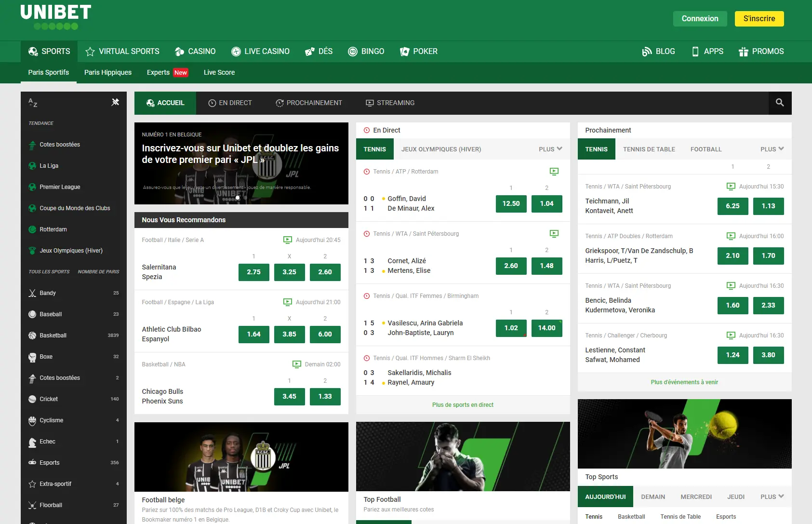Open Plus de sports en direct link
812x524 pixels.
click(463, 405)
